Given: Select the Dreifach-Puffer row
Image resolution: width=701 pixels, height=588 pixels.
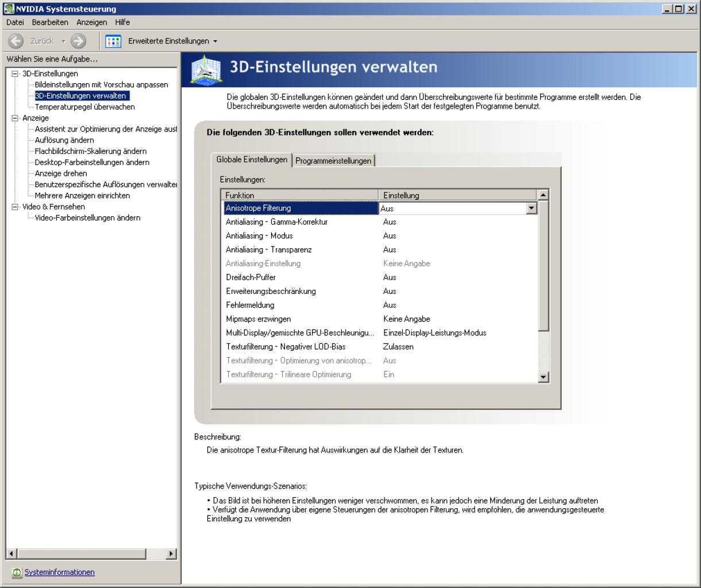Looking at the screenshot, I should [x=379, y=277].
